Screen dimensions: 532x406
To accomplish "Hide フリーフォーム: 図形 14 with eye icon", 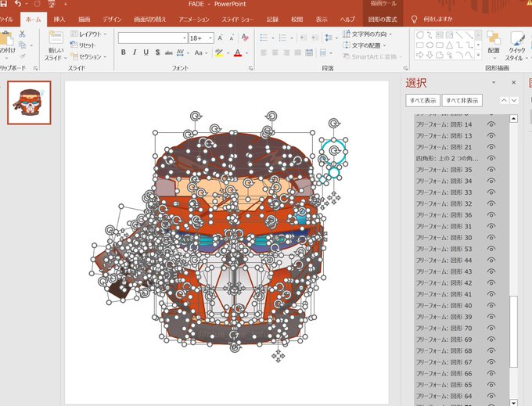I will (491, 124).
